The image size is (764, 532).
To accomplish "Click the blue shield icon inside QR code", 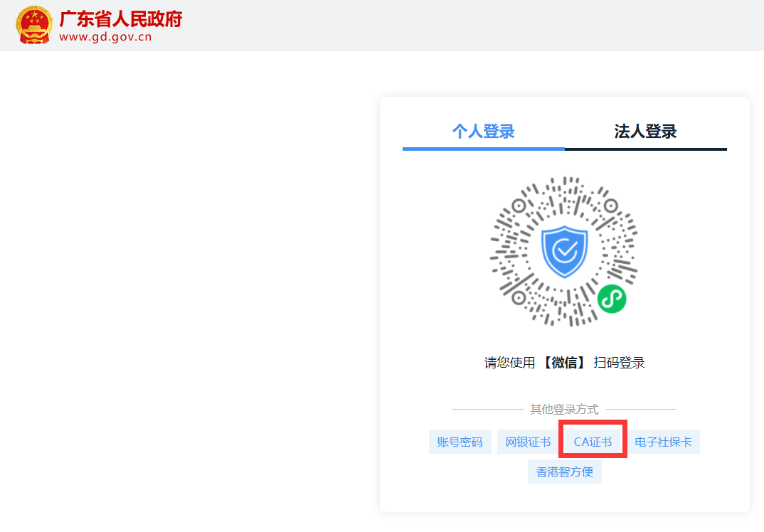I will [x=564, y=251].
